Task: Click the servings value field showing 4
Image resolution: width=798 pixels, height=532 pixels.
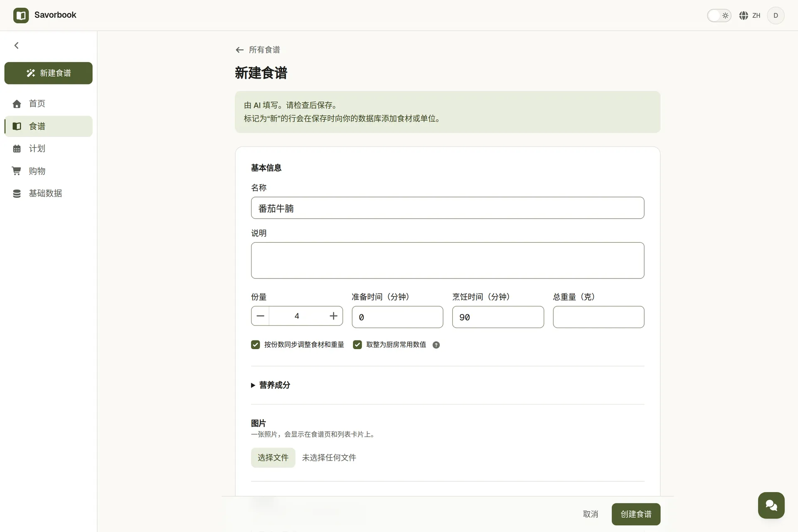Action: [297, 316]
